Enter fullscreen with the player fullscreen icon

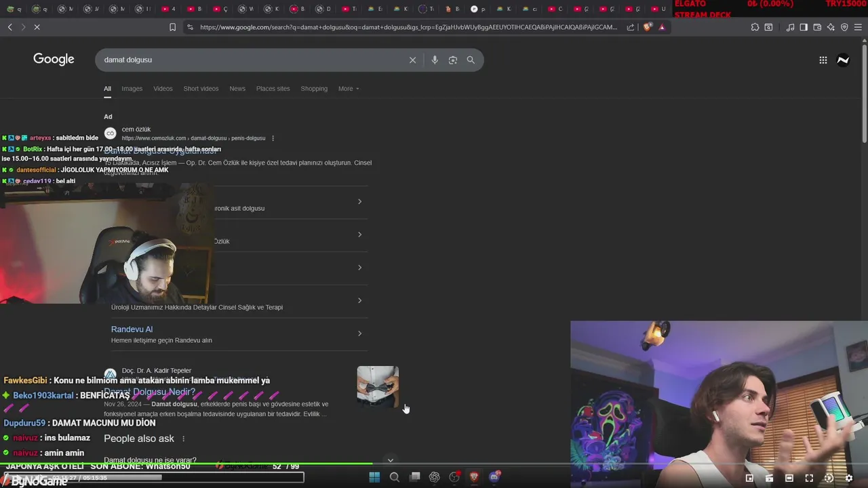[809, 478]
